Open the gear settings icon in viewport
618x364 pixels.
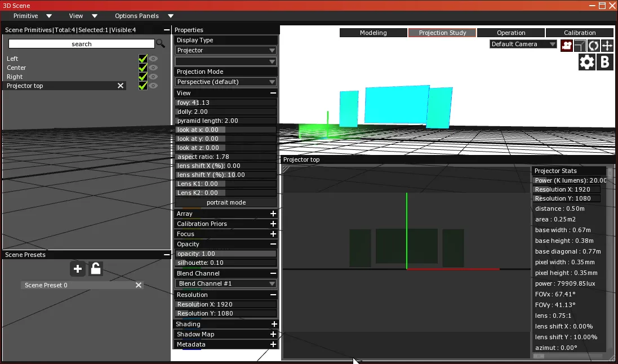586,63
